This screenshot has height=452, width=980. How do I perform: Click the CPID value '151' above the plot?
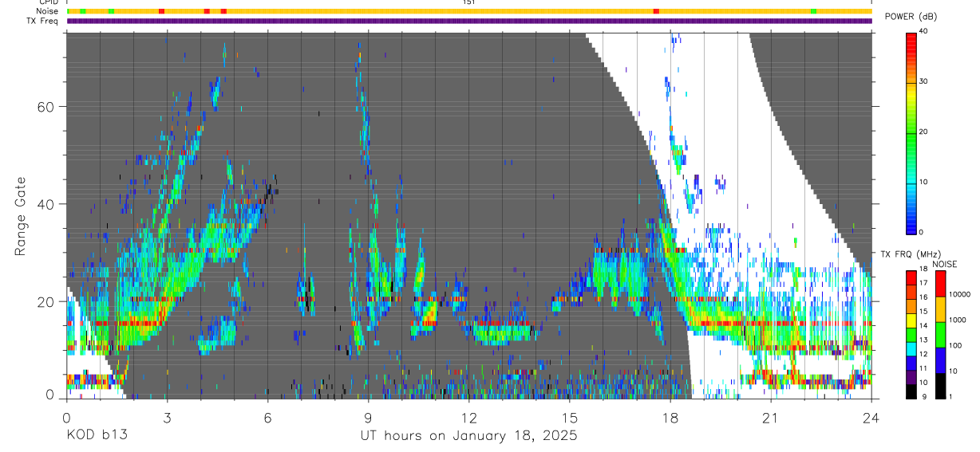pyautogui.click(x=468, y=2)
